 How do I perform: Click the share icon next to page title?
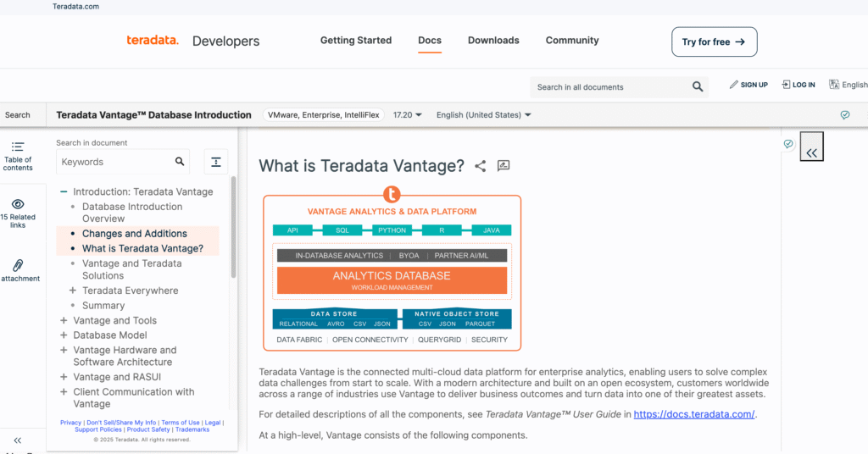480,166
